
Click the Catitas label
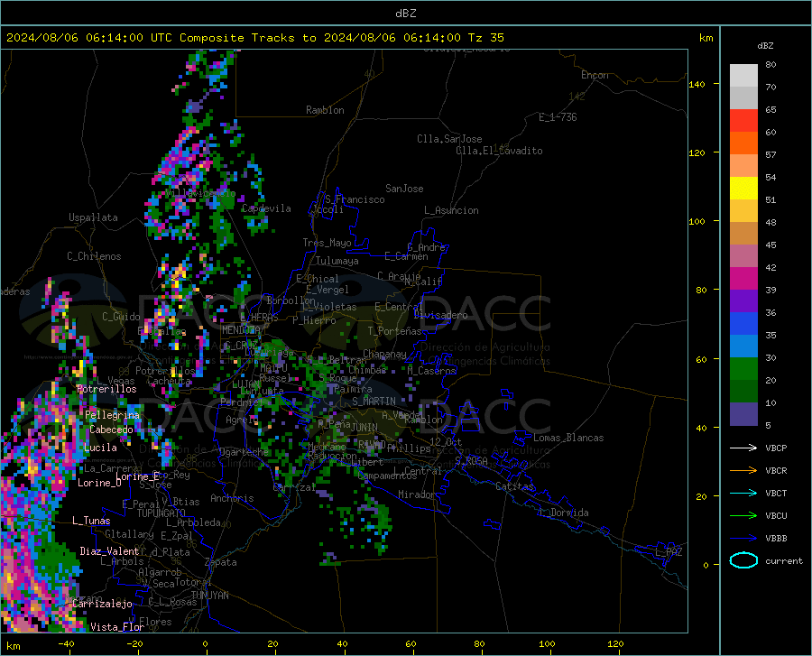coord(515,486)
